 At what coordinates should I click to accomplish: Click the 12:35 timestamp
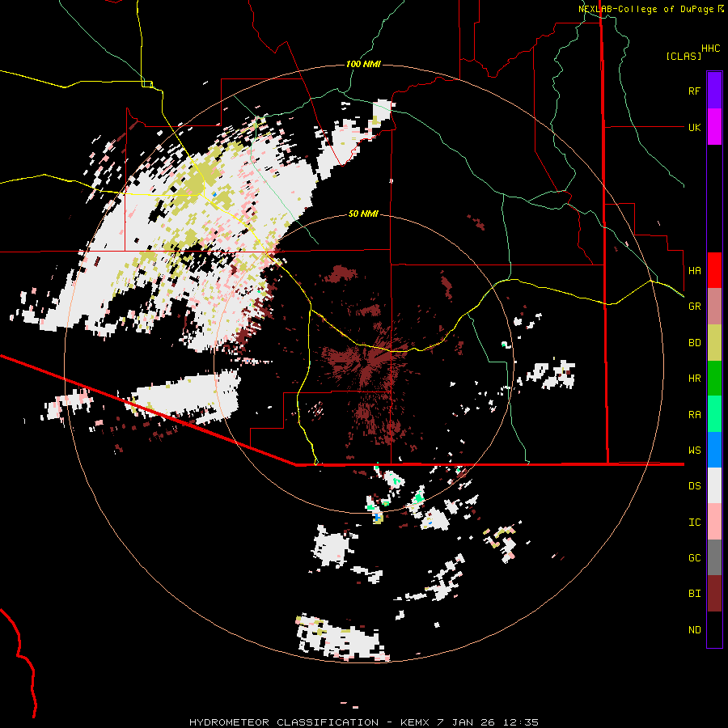click(523, 722)
